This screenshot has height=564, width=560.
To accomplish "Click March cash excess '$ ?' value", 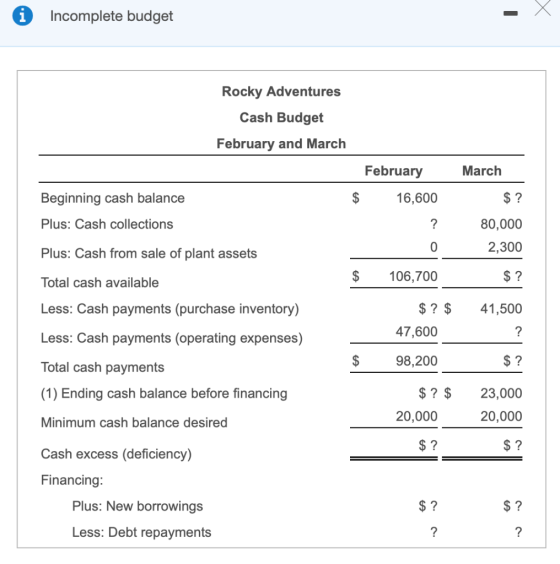I will [x=513, y=445].
